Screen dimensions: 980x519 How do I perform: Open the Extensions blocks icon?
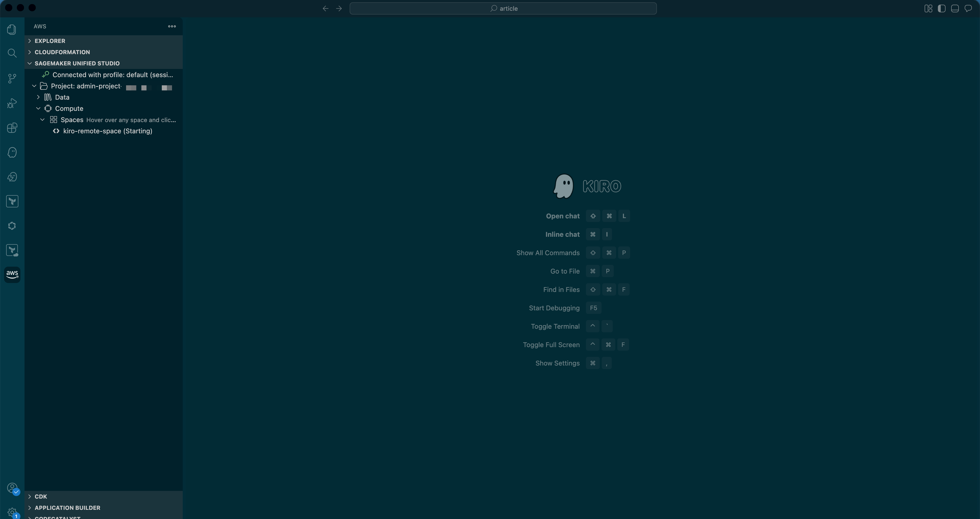(12, 127)
